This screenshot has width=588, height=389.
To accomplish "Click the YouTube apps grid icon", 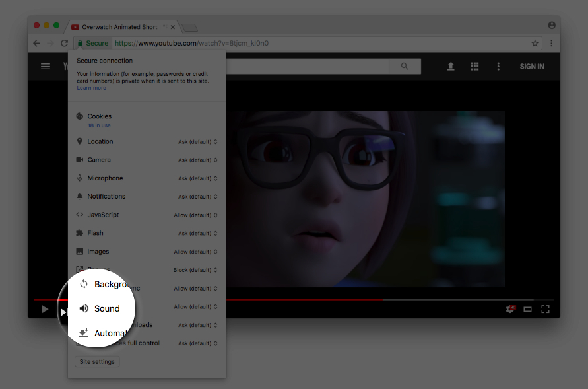I will pyautogui.click(x=474, y=66).
